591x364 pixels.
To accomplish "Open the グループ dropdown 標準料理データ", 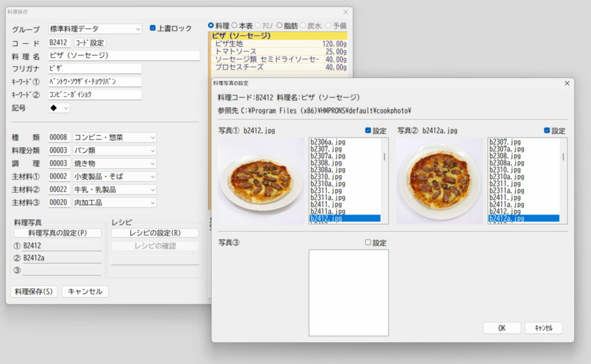I will tap(95, 29).
